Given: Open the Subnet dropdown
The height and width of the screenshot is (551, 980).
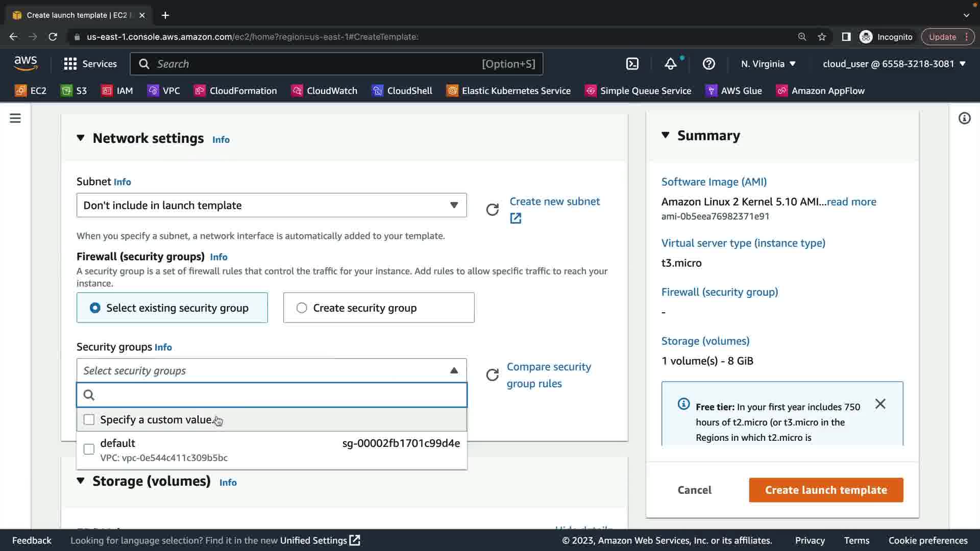Looking at the screenshot, I should coord(271,205).
